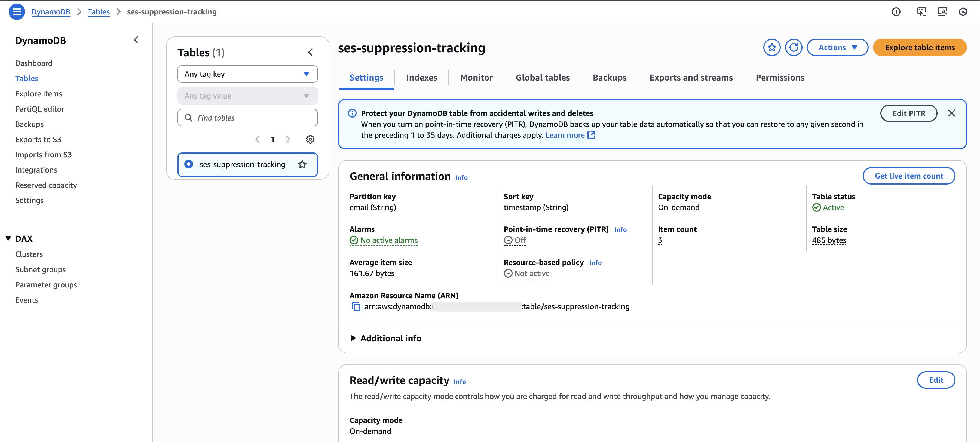Go to next page of tables
The height and width of the screenshot is (442, 980).
[x=288, y=139]
